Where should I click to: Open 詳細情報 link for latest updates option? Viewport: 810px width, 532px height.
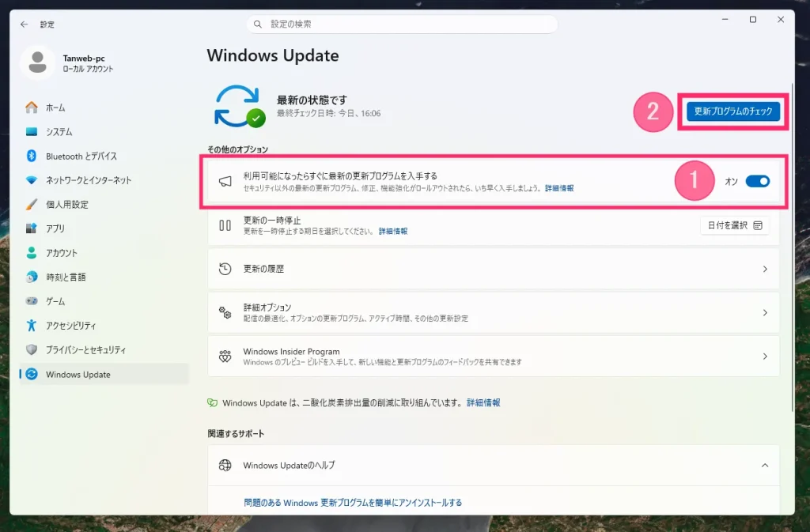(559, 188)
